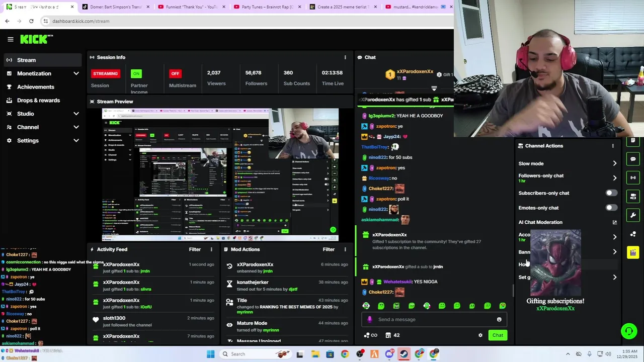Click xXParodoxenXx name in pinned chat gift
Viewport: 644px width, 362px height.
[x=415, y=72]
